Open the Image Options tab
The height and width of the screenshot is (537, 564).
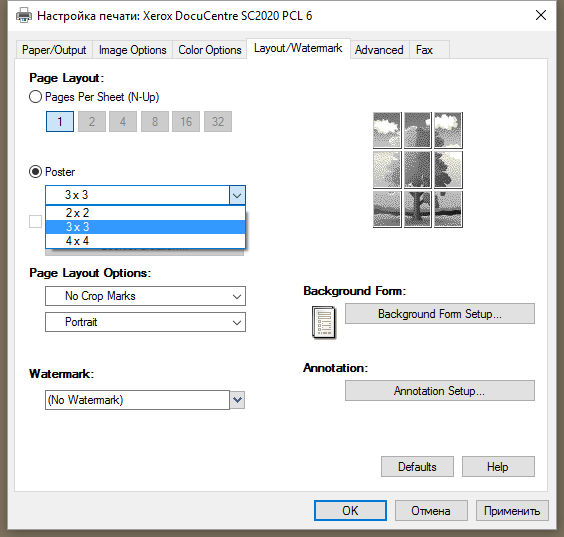(x=132, y=50)
